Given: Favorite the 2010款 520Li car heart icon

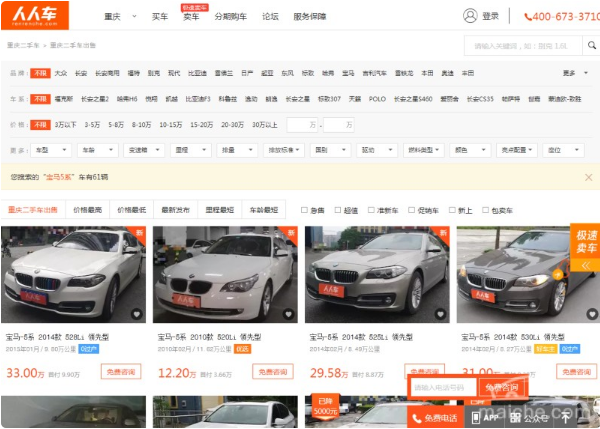Looking at the screenshot, I should [x=289, y=314].
